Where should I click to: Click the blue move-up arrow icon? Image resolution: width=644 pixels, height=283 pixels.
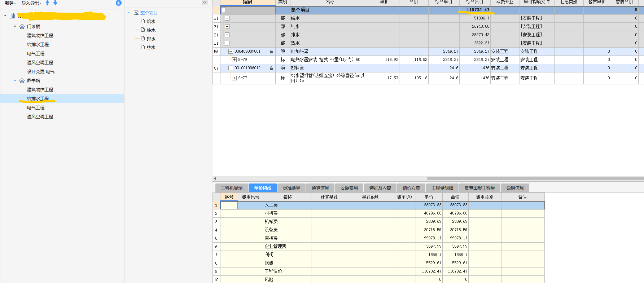pyautogui.click(x=47, y=3)
